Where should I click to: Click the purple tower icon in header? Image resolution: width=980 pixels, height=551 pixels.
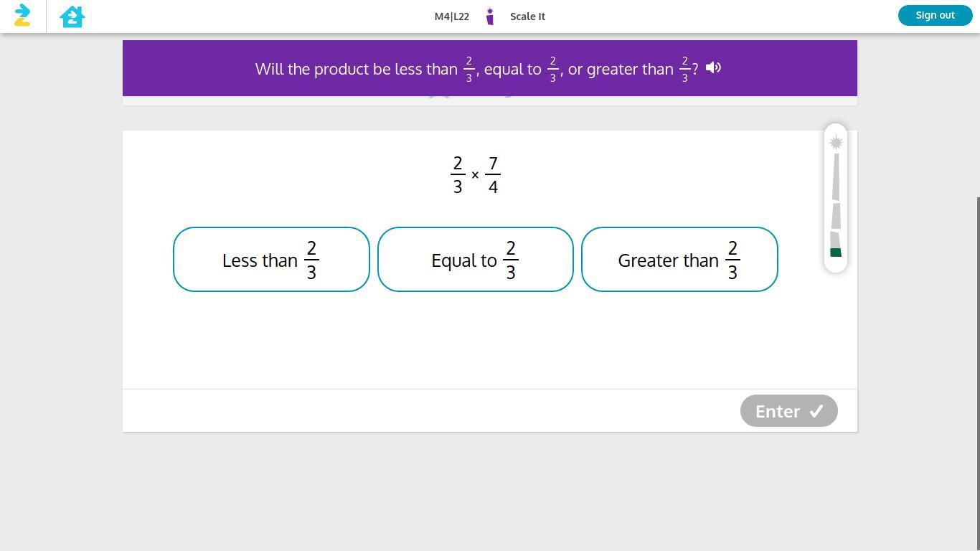(490, 16)
